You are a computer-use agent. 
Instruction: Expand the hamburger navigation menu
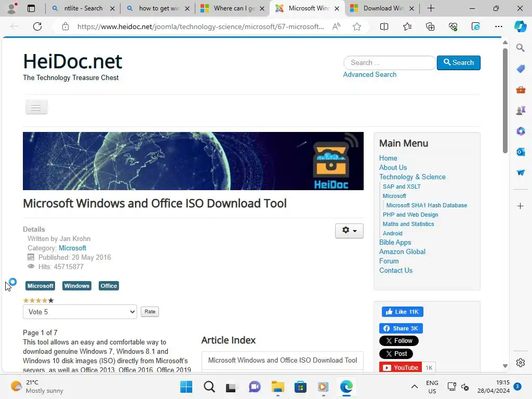[x=36, y=107]
